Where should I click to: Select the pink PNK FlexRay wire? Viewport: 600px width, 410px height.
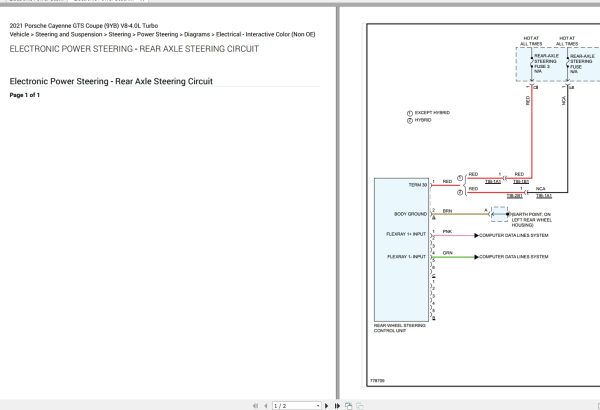tap(454, 235)
